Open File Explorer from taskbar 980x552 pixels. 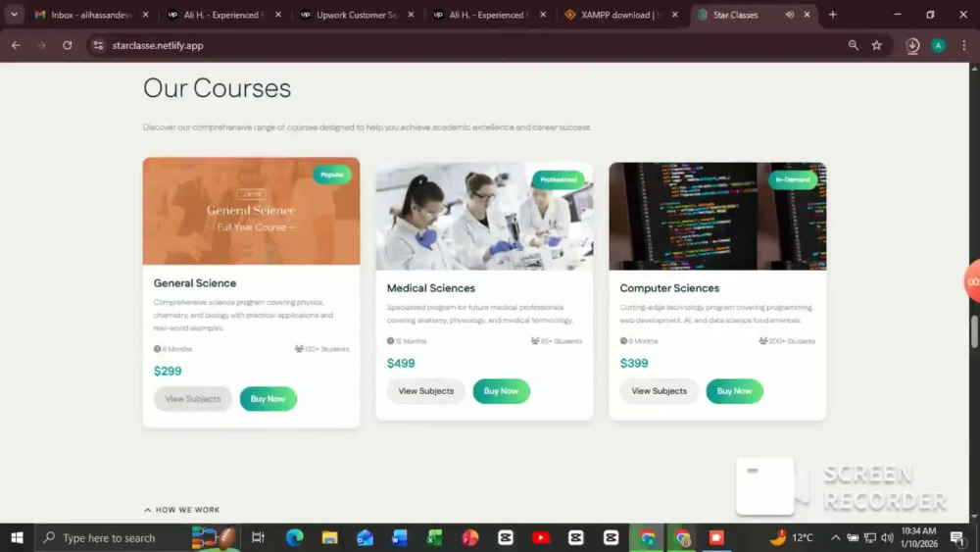(x=329, y=537)
